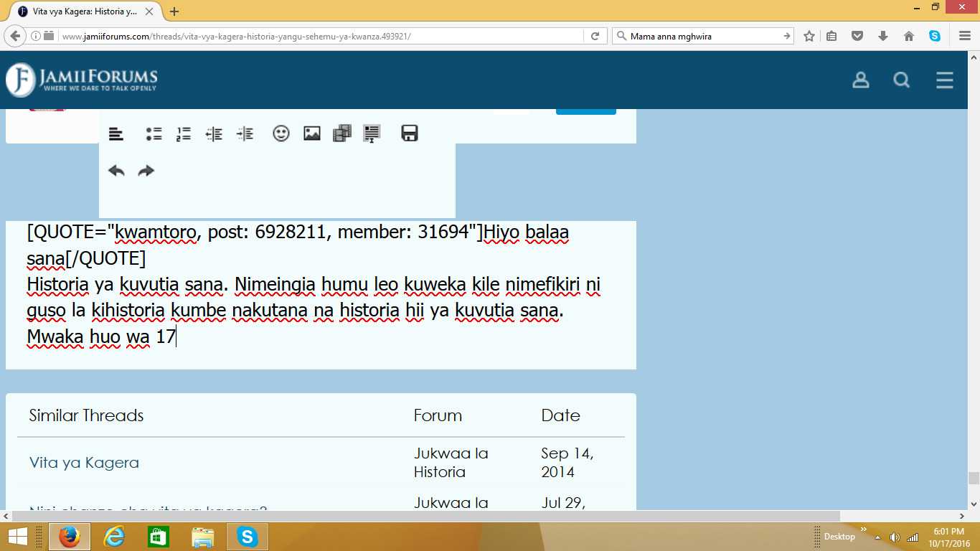Open the Vita ya Kagera thread
This screenshot has width=980, height=551.
[85, 463]
